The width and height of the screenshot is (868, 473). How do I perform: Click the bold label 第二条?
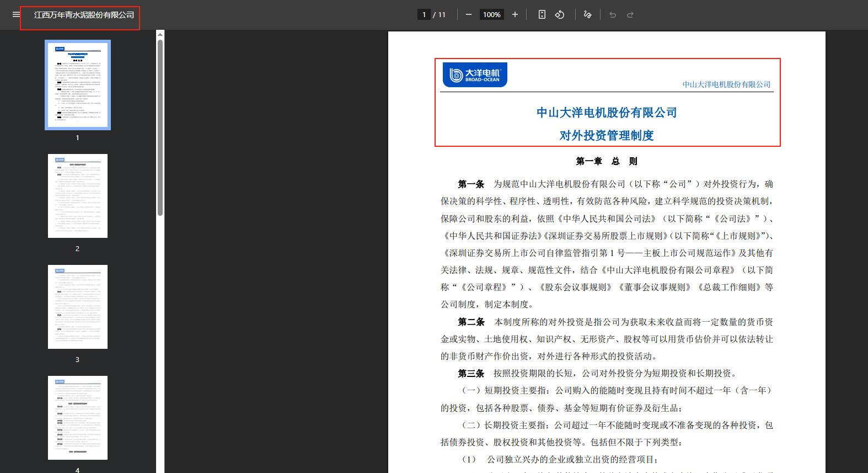click(471, 322)
